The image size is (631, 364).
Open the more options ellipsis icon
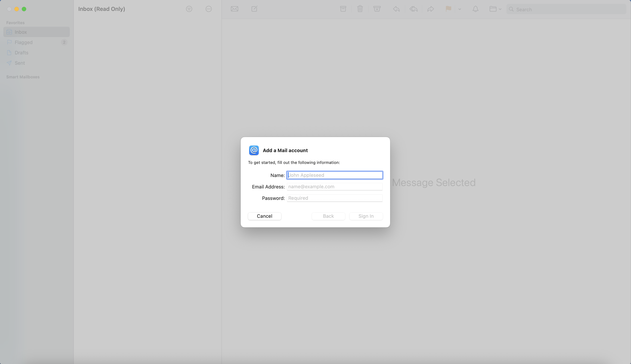pos(208,9)
